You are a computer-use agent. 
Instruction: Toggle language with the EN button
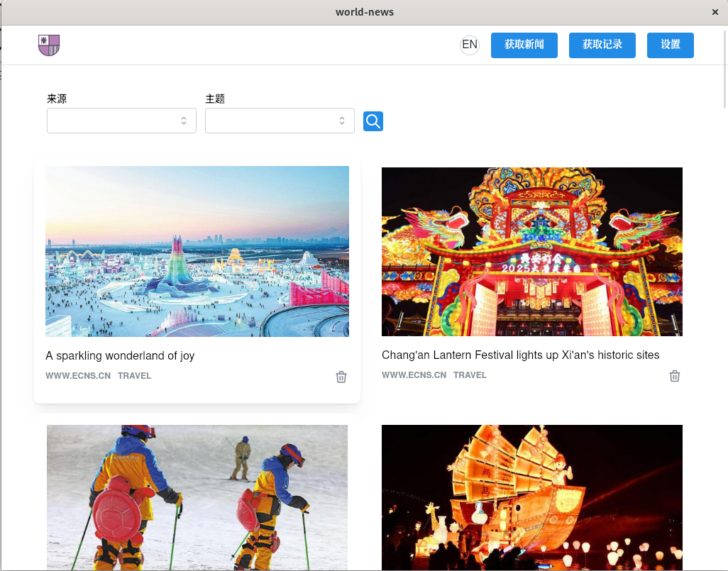pos(470,45)
